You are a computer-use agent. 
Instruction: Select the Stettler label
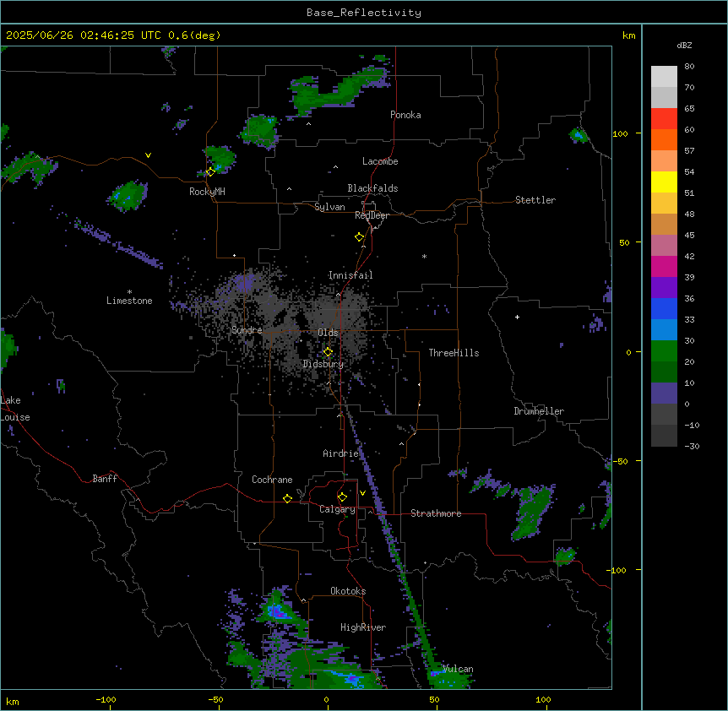(535, 200)
